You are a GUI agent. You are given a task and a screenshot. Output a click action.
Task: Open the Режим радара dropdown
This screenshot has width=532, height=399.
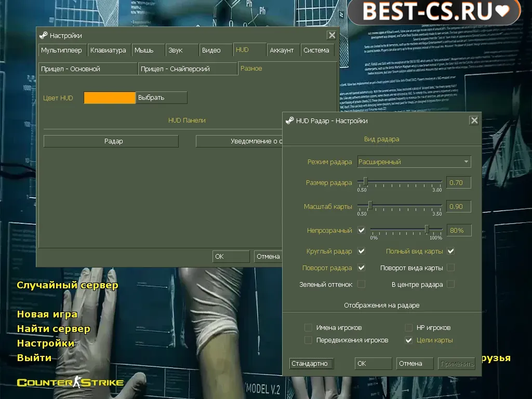pos(414,162)
